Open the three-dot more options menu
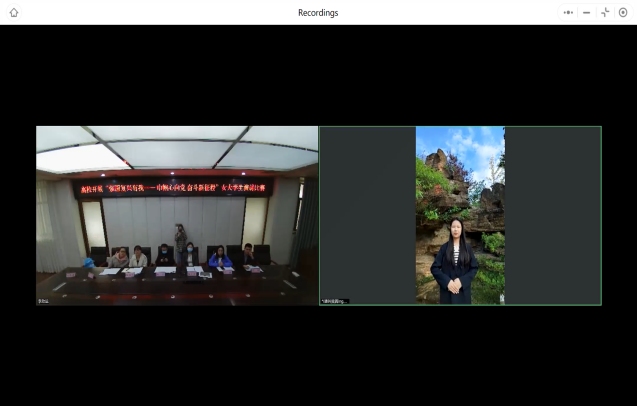637x406 pixels. click(x=568, y=12)
